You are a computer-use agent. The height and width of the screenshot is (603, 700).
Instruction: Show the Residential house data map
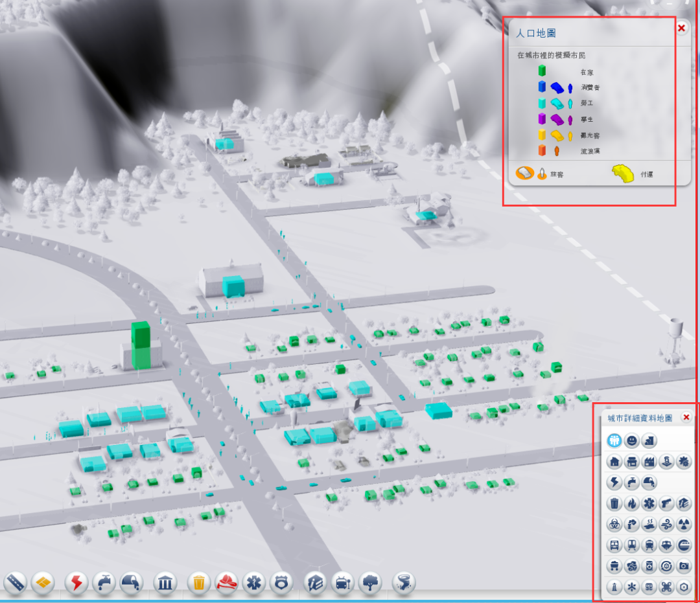(x=614, y=462)
